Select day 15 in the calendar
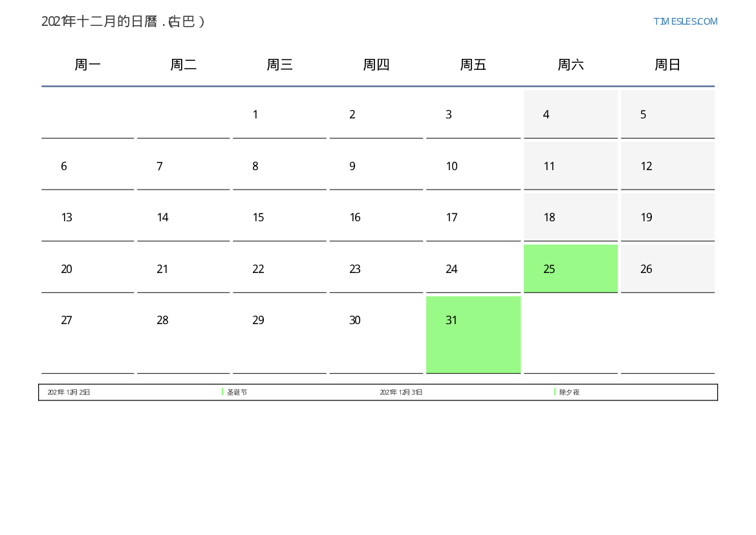This screenshot has width=756, height=535. 279,217
